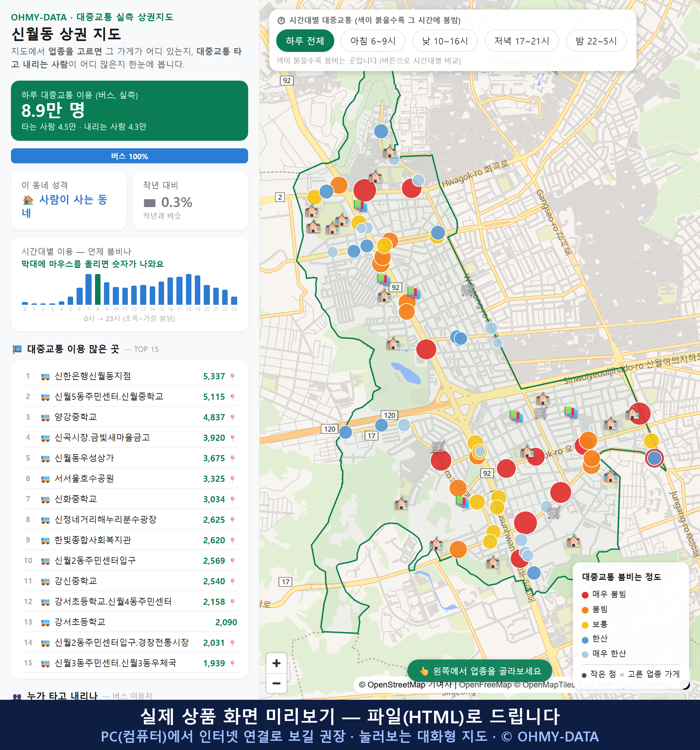Screen dimensions: 700x750
Task: Select the 18시 bar in hourly chart
Action: 189,289
